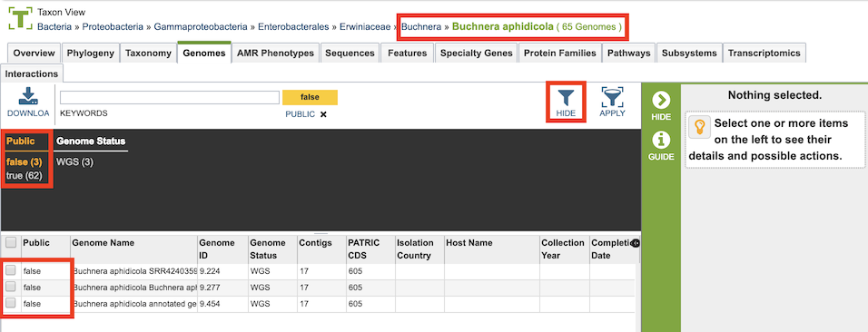
Task: Click in the Keywords search field
Action: [170, 97]
